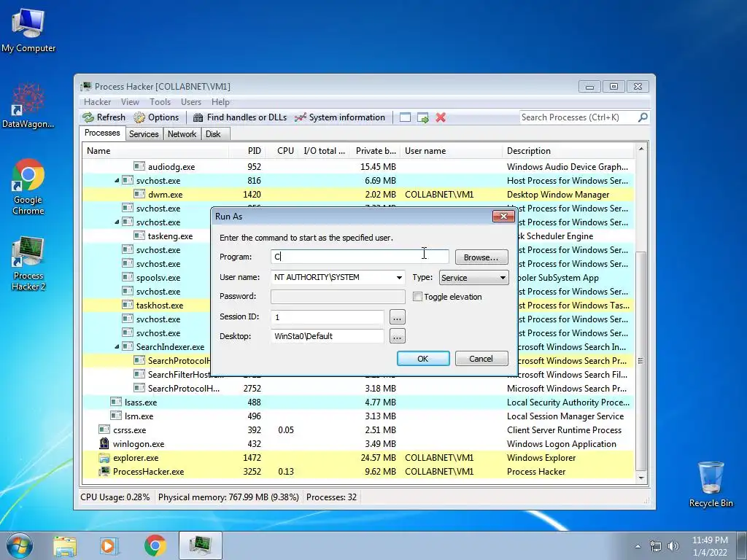Click Cancel in the Run As dialog

click(481, 359)
